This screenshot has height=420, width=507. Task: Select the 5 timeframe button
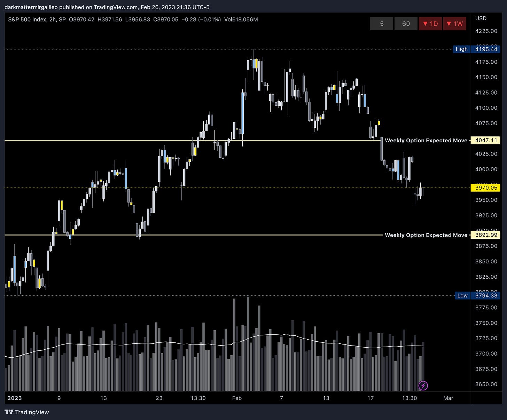[x=382, y=24]
